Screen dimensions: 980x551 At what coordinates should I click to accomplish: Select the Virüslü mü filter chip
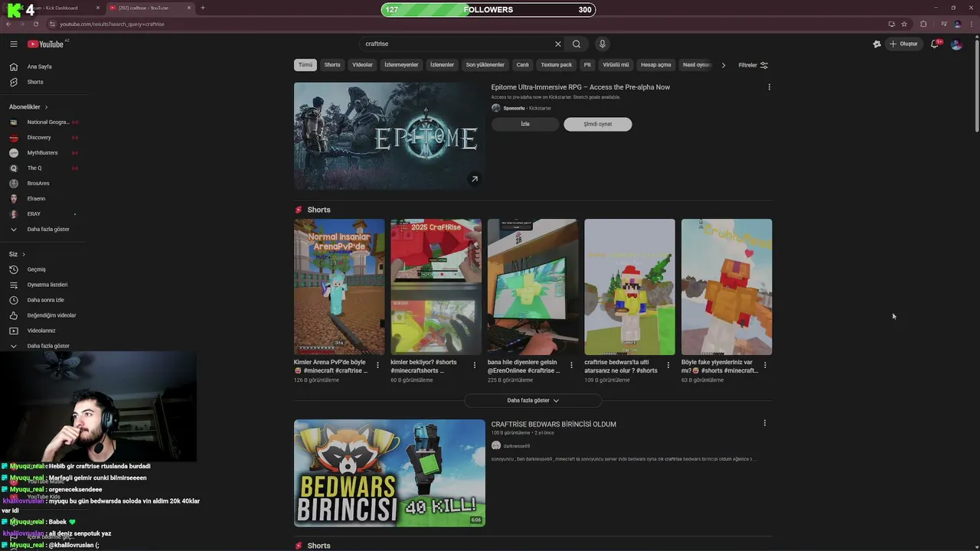(x=616, y=65)
